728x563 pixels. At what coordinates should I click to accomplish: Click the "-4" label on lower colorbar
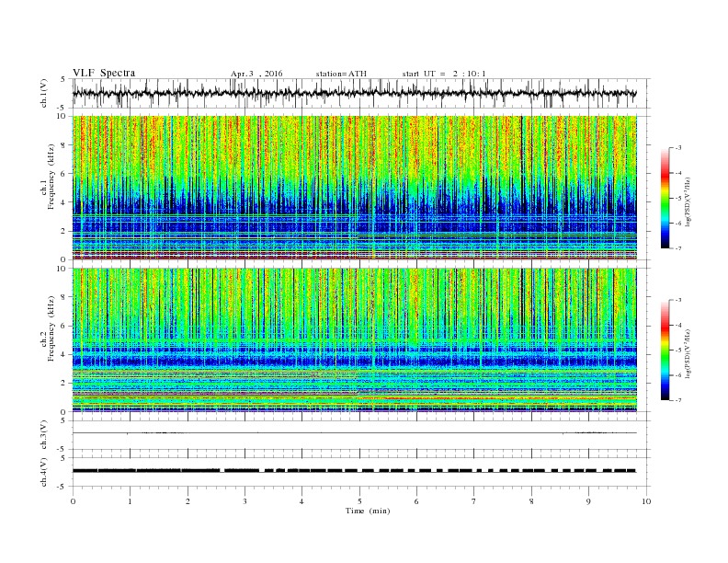pos(678,325)
